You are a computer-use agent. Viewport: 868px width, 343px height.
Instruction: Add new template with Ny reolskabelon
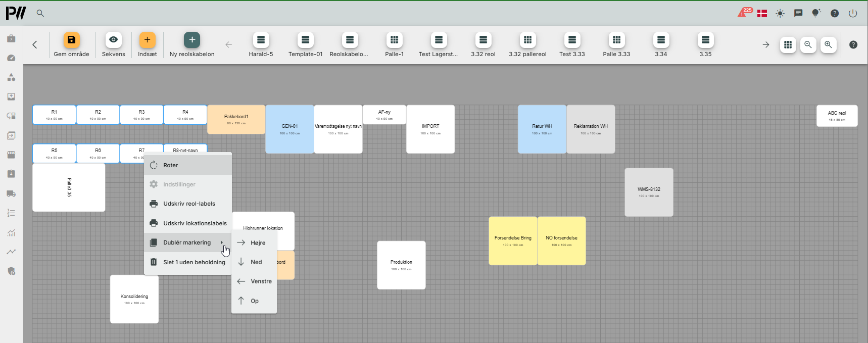(x=192, y=45)
